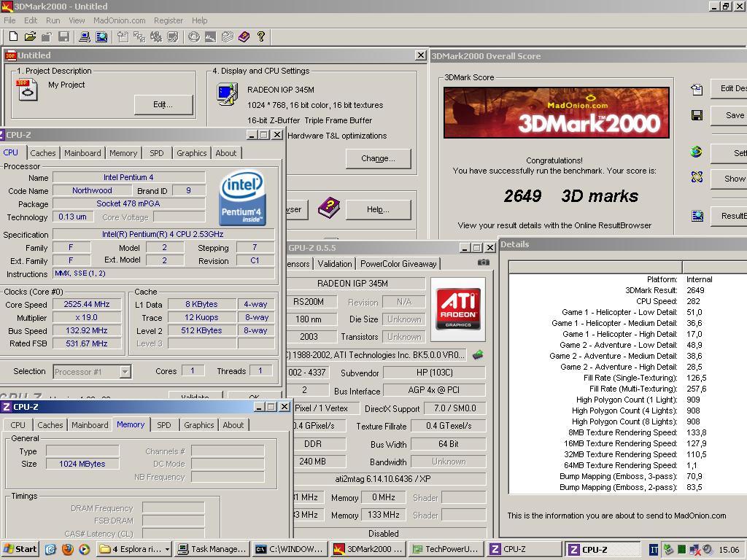
Task: Click the New project toolbar icon
Action: (13, 36)
